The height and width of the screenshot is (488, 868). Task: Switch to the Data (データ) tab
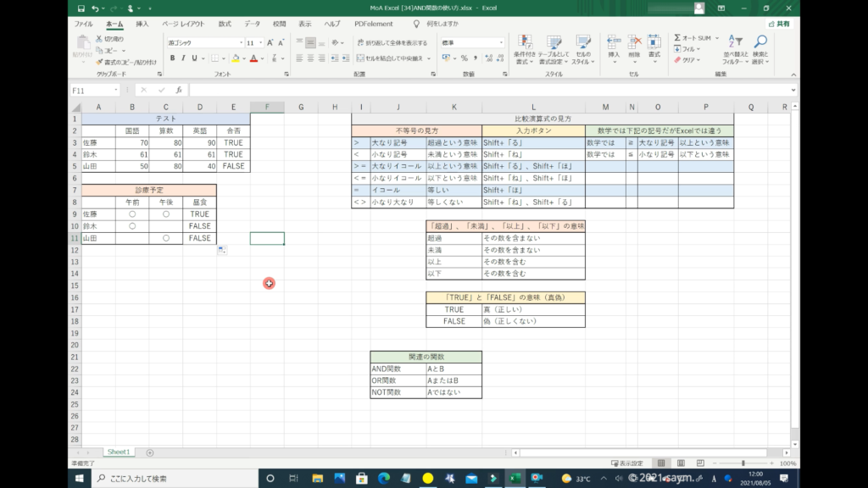(252, 24)
